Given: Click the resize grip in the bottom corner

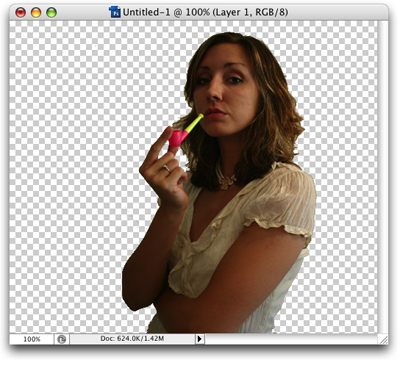Looking at the screenshot, I should pyautogui.click(x=383, y=339).
